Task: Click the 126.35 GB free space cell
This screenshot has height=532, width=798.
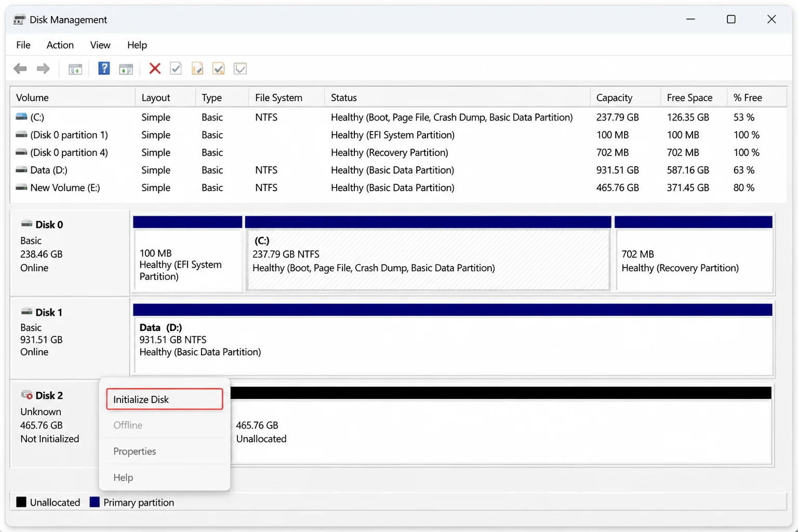Action: click(688, 117)
